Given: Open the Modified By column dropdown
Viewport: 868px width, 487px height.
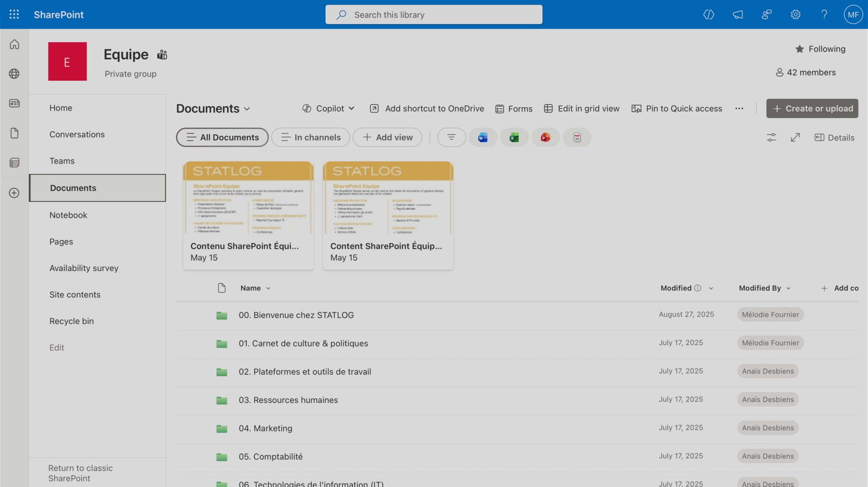Looking at the screenshot, I should (x=788, y=288).
